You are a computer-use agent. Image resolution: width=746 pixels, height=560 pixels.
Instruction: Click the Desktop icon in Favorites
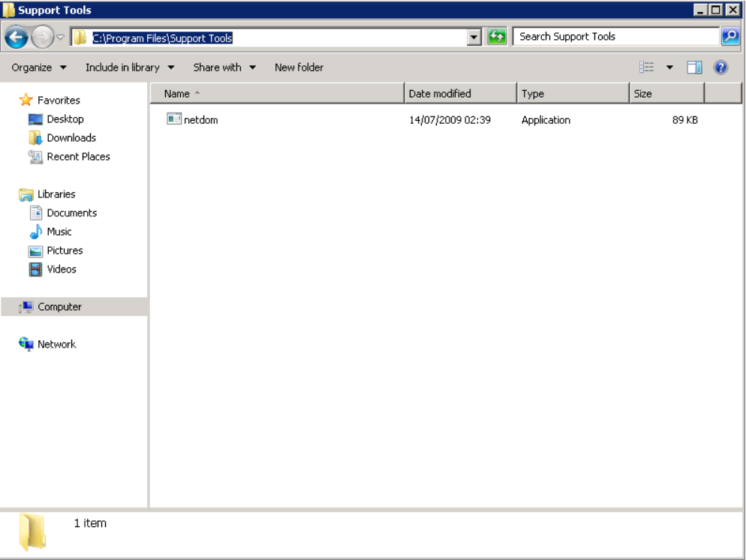(x=35, y=119)
